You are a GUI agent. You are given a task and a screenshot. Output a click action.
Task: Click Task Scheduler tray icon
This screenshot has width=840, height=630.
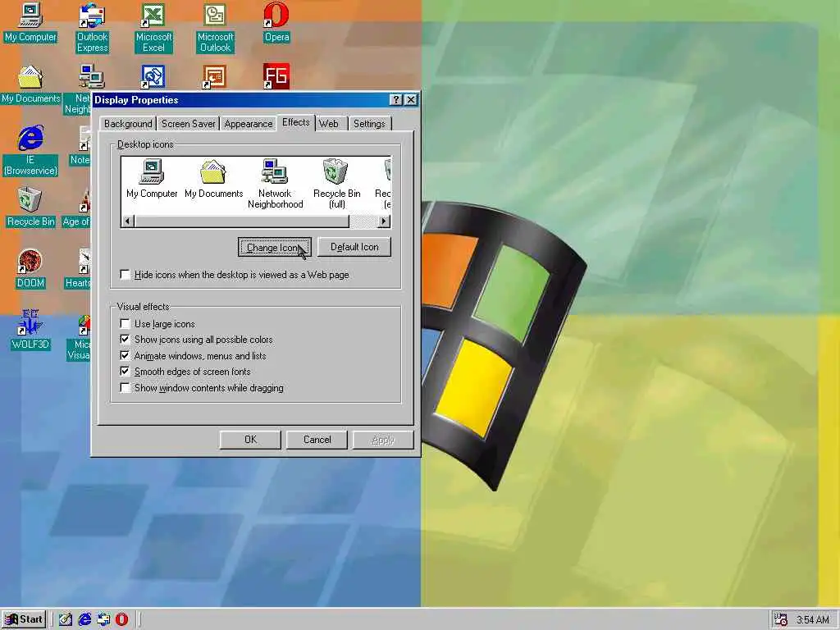pyautogui.click(x=781, y=619)
